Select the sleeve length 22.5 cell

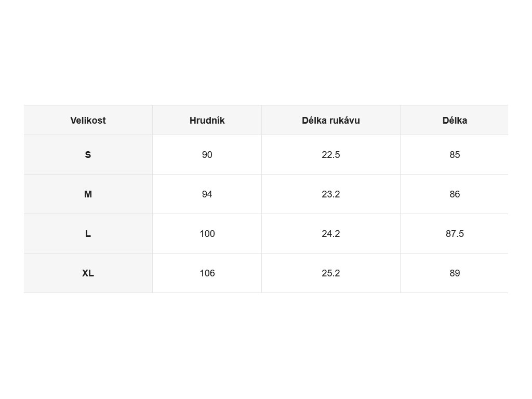click(330, 155)
